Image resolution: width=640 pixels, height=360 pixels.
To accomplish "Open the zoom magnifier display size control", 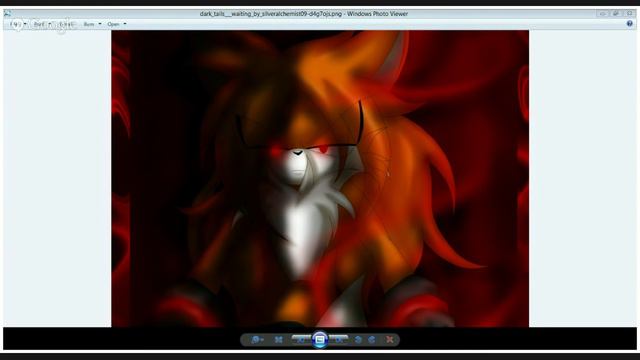I will (x=257, y=340).
